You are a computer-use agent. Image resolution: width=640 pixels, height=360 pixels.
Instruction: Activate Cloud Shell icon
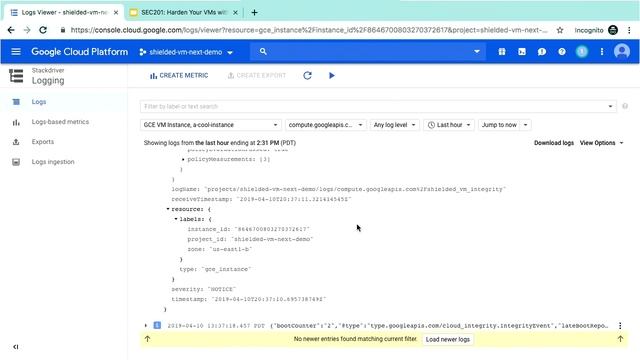tap(522, 52)
